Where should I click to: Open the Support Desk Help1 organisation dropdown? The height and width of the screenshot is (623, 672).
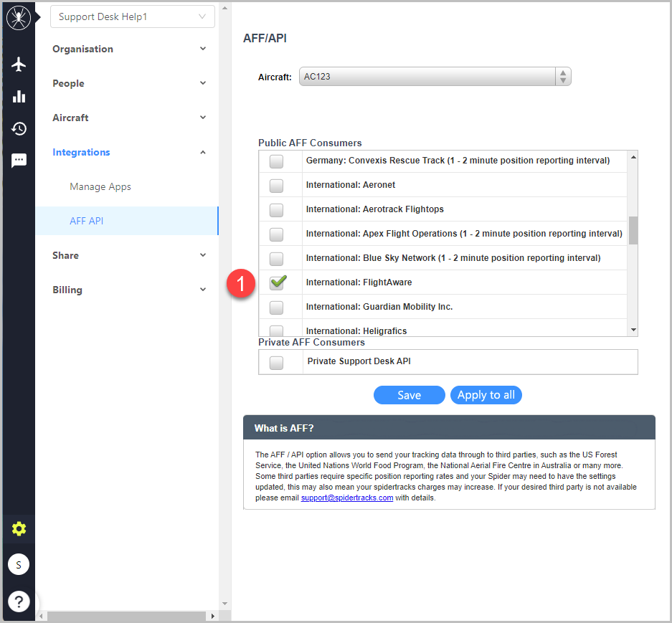click(x=133, y=16)
